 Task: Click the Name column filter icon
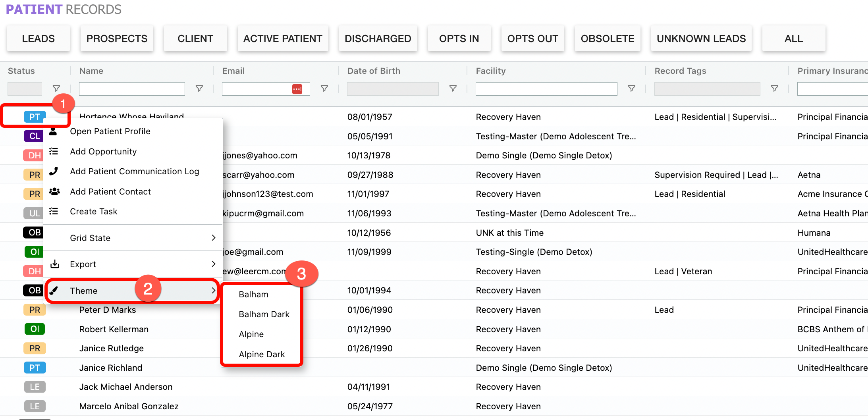[x=199, y=89]
